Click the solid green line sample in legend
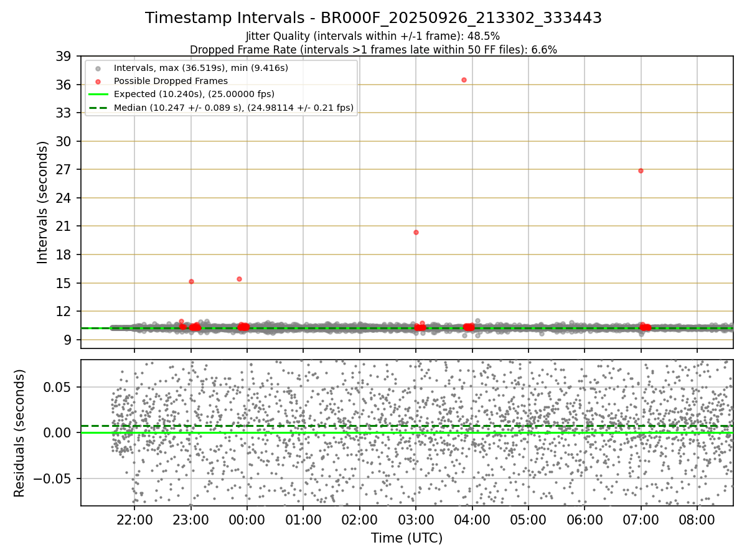Viewport: 747px width, 560px height. (x=98, y=95)
